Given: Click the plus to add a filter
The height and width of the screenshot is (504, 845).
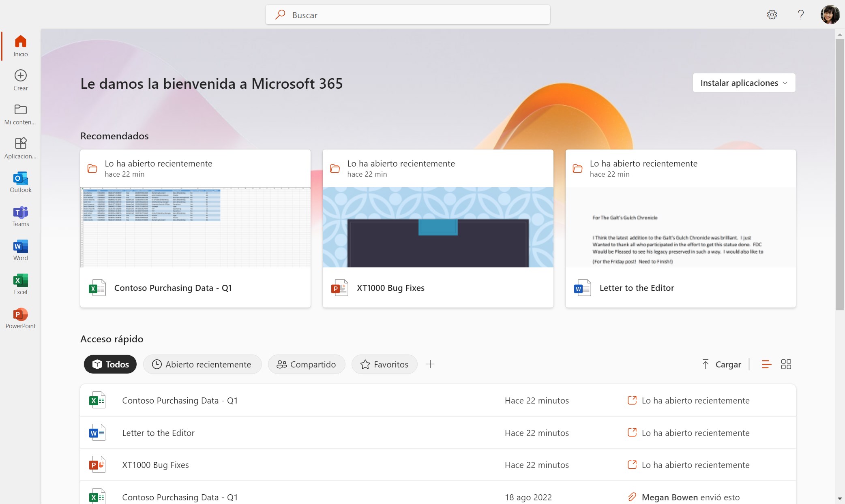Looking at the screenshot, I should (x=431, y=364).
